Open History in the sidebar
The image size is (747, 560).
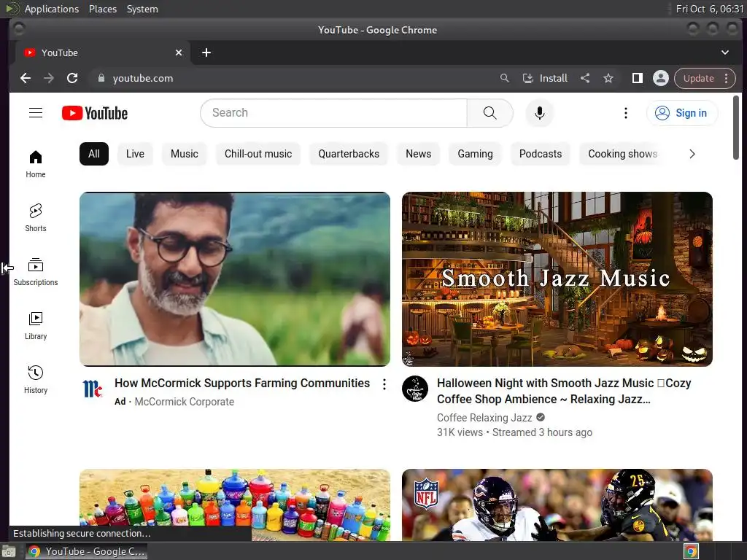tap(36, 379)
